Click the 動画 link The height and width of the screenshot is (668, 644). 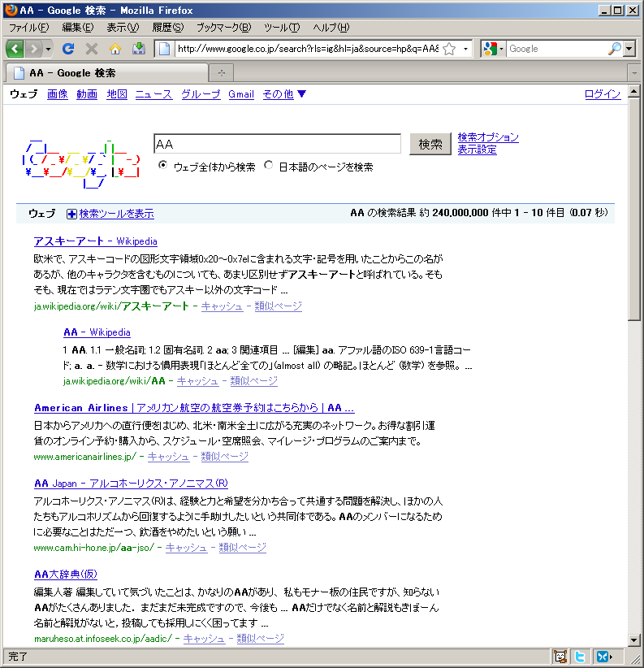pos(87,94)
